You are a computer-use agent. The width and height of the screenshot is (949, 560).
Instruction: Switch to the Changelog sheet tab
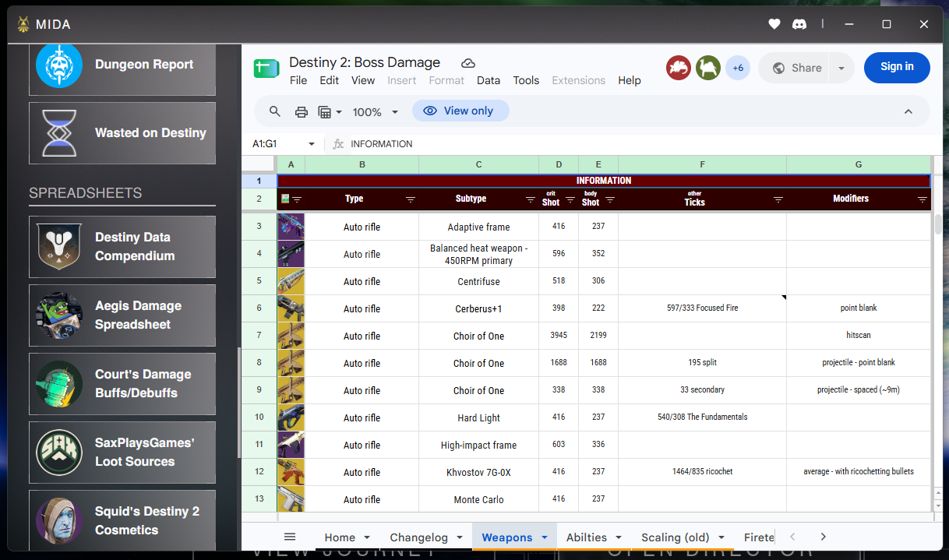pos(427,537)
